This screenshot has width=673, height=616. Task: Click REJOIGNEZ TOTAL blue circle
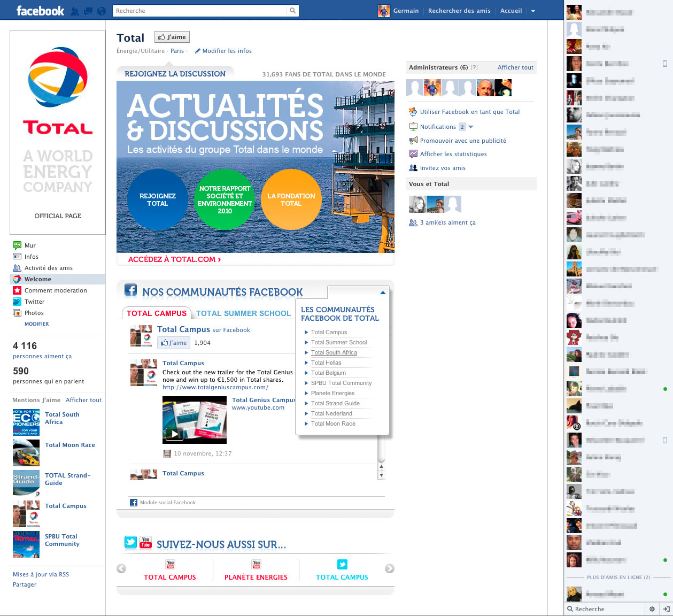coord(157,199)
